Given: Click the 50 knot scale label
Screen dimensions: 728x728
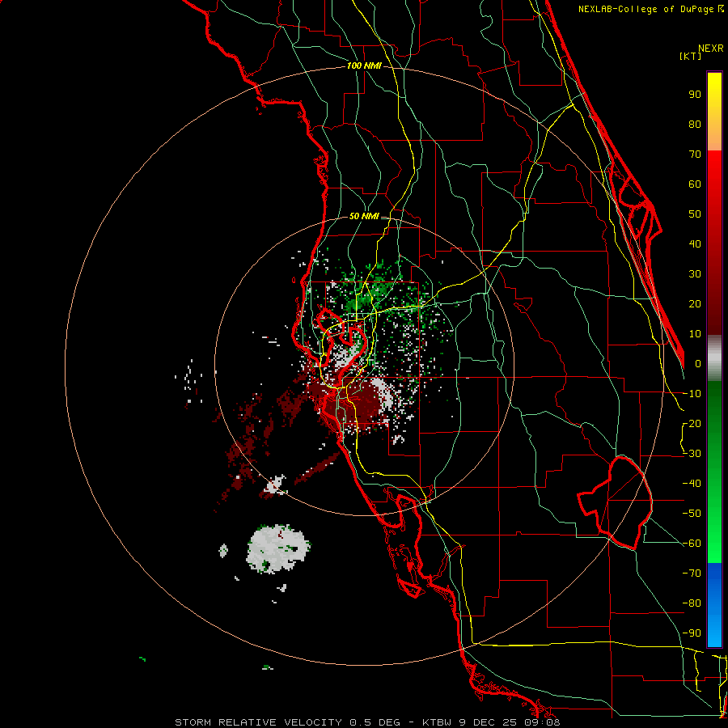Looking at the screenshot, I should [x=695, y=214].
